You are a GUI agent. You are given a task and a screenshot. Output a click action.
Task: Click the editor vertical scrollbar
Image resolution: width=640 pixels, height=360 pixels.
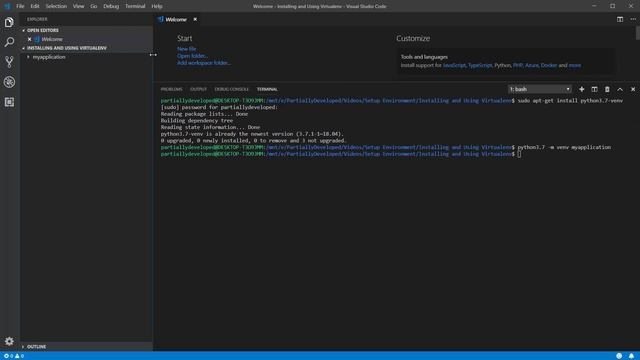click(x=638, y=33)
